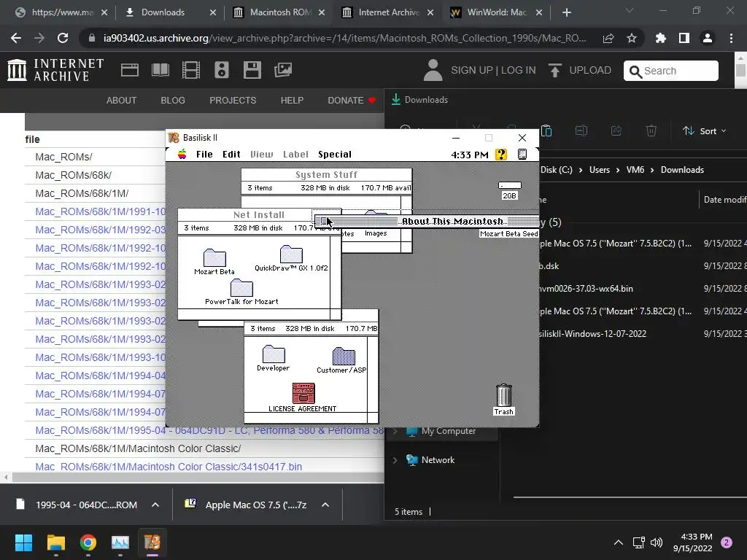Click the Chrome profile avatar icon

[x=708, y=38]
